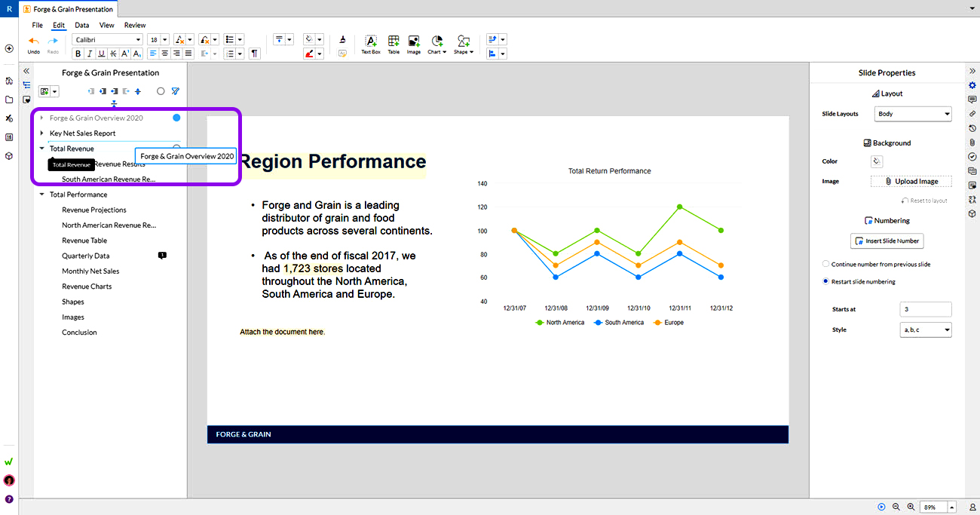Center align the text
The image size is (980, 515).
[164, 54]
